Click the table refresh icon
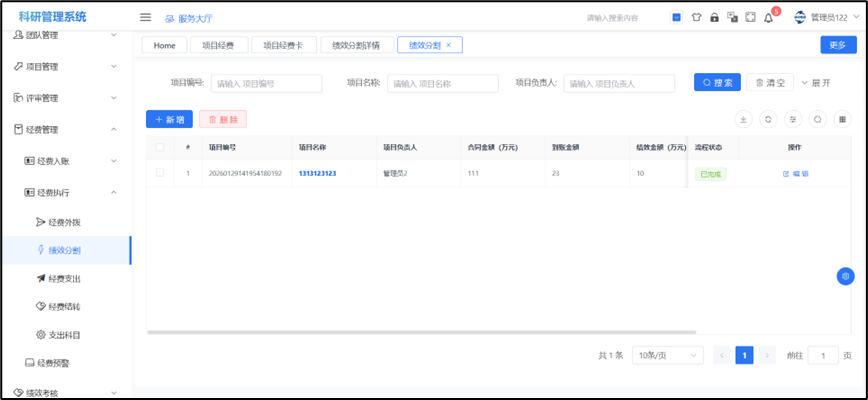This screenshot has width=868, height=400. tap(768, 119)
